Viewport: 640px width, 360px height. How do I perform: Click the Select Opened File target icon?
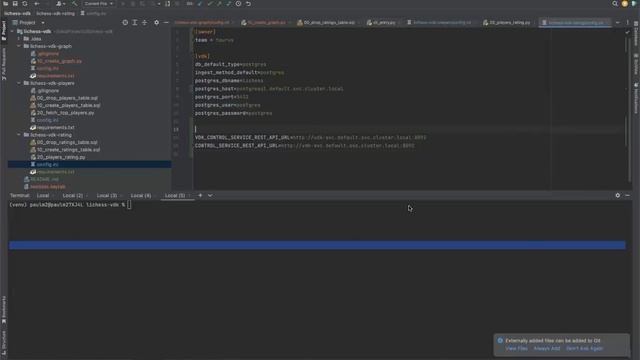[x=125, y=22]
